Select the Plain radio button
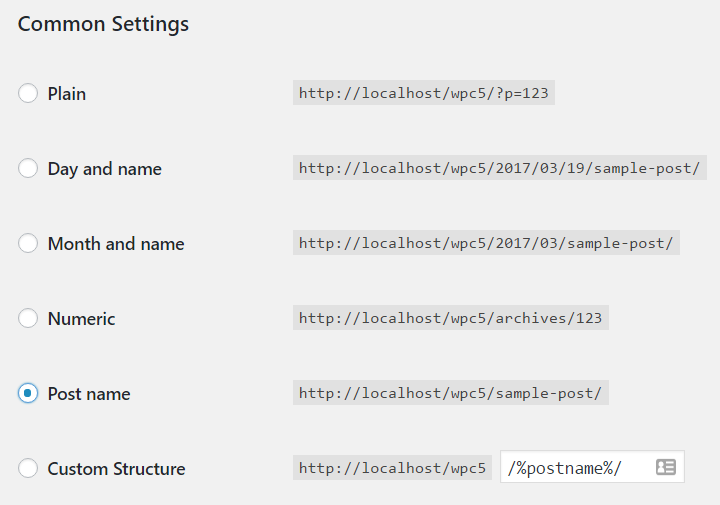 point(28,94)
